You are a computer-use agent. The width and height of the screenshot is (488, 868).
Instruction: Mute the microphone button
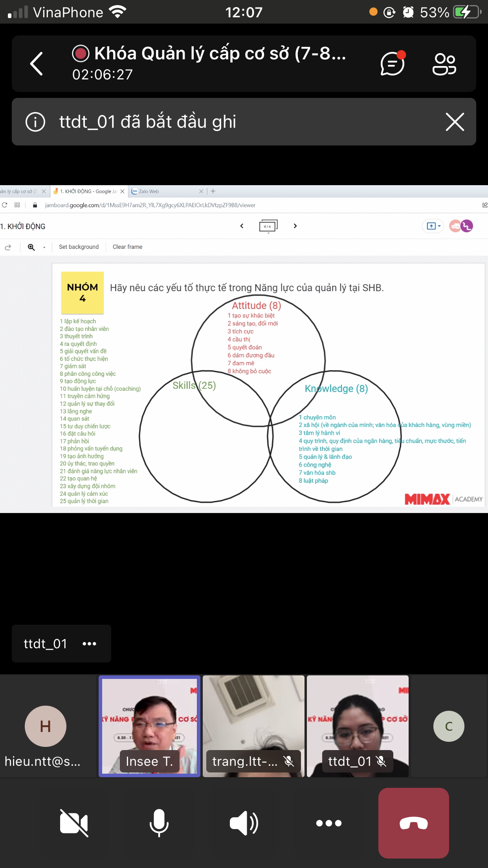159,823
